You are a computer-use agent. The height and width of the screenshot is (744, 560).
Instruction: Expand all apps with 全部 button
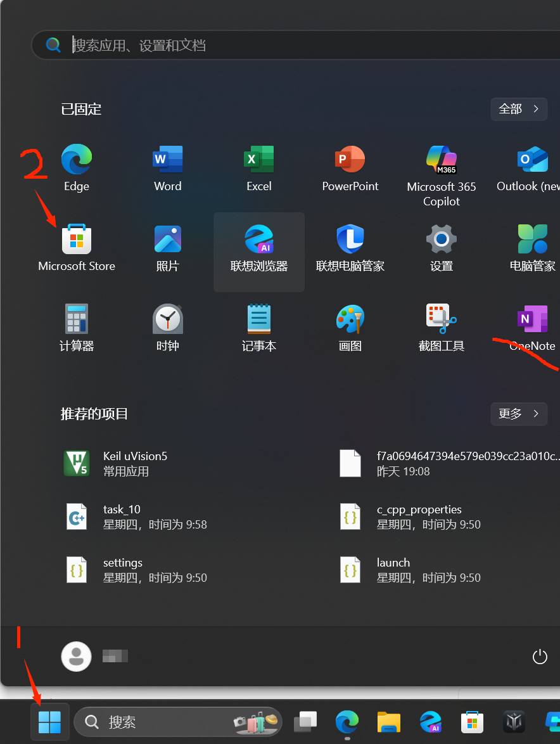(519, 109)
